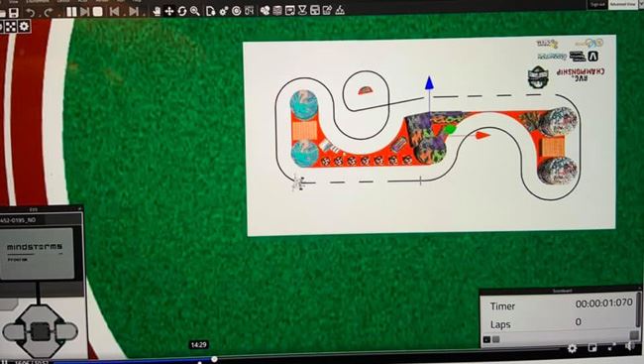Stop the simulation with square button
The image size is (644, 364).
(98, 12)
